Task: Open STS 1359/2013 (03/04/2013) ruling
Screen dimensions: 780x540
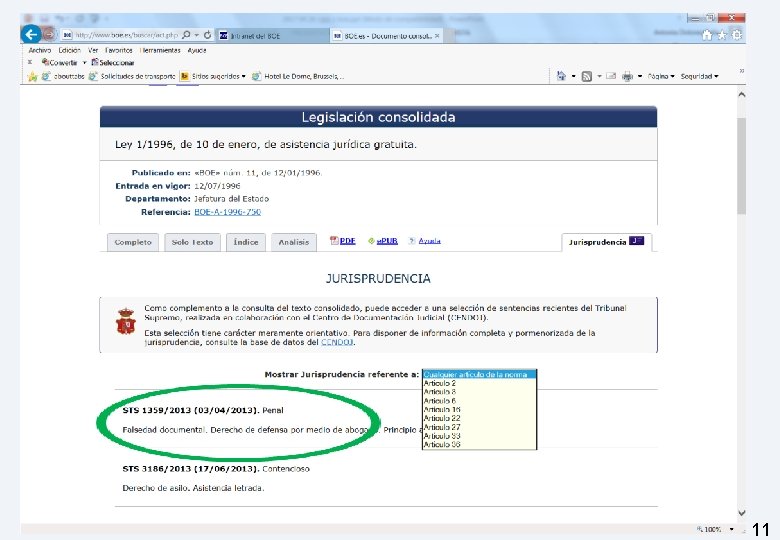Action: [191, 410]
